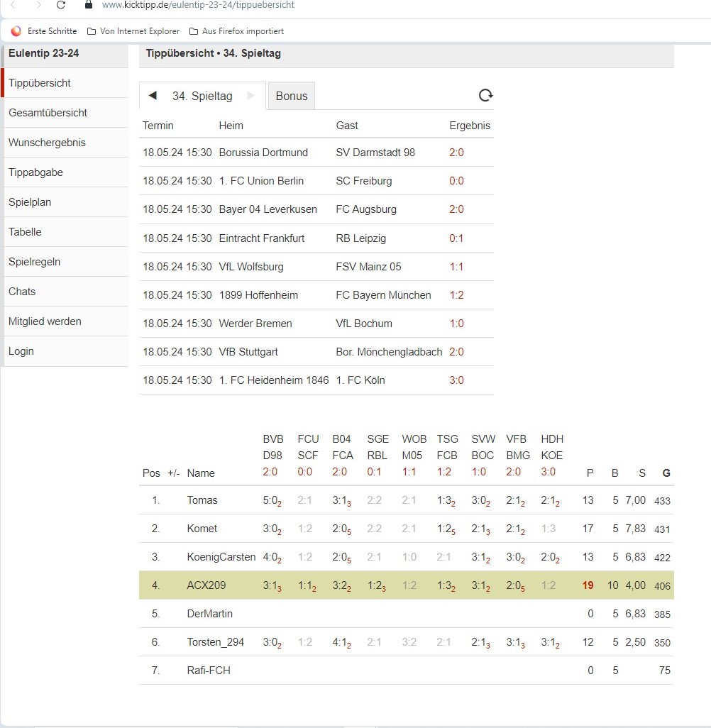
Task: Click Mitglied werden in the sidebar
Action: [66, 321]
